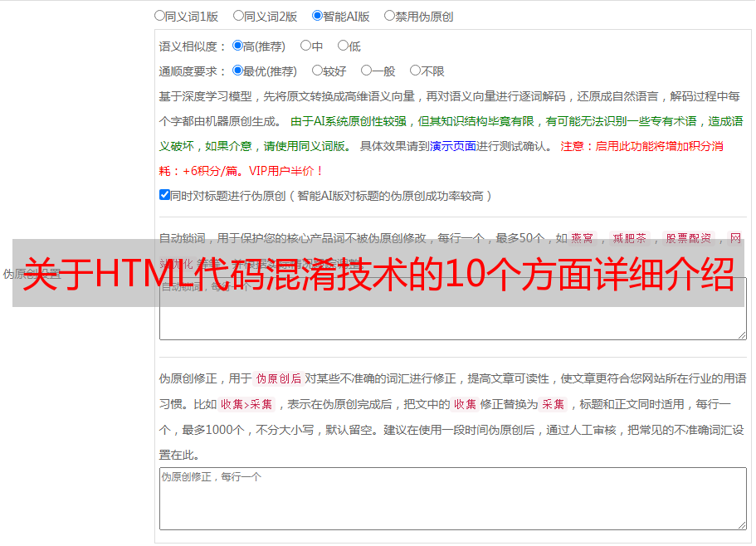The height and width of the screenshot is (546, 756).
Task: Click resize handle of 伪原创修正 textarea
Action: [742, 525]
